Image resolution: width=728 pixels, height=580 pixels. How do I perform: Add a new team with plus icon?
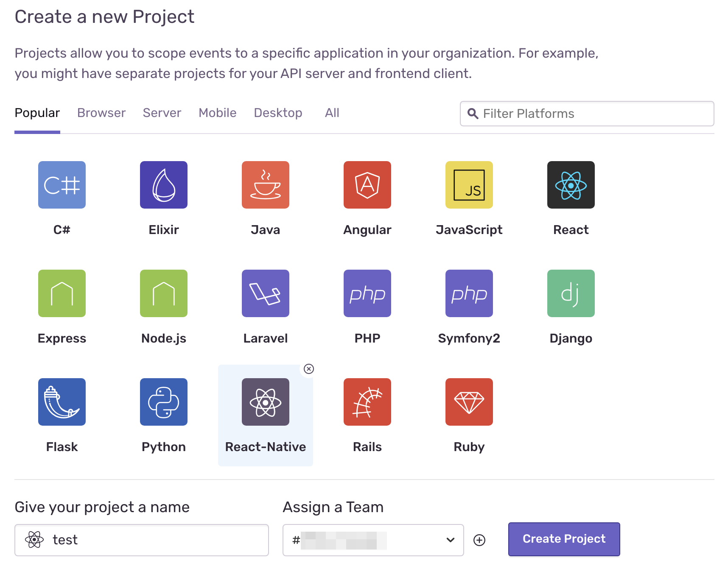tap(479, 540)
